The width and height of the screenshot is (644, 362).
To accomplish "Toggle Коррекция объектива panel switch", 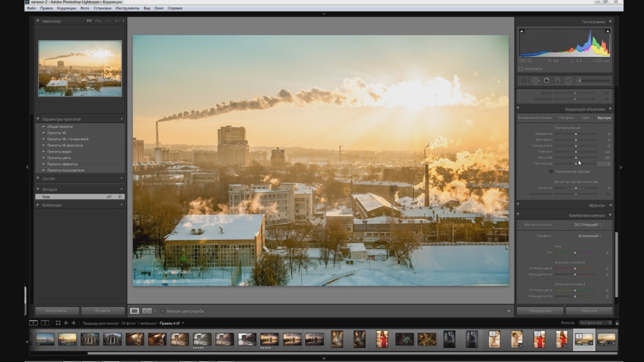I will (x=518, y=109).
